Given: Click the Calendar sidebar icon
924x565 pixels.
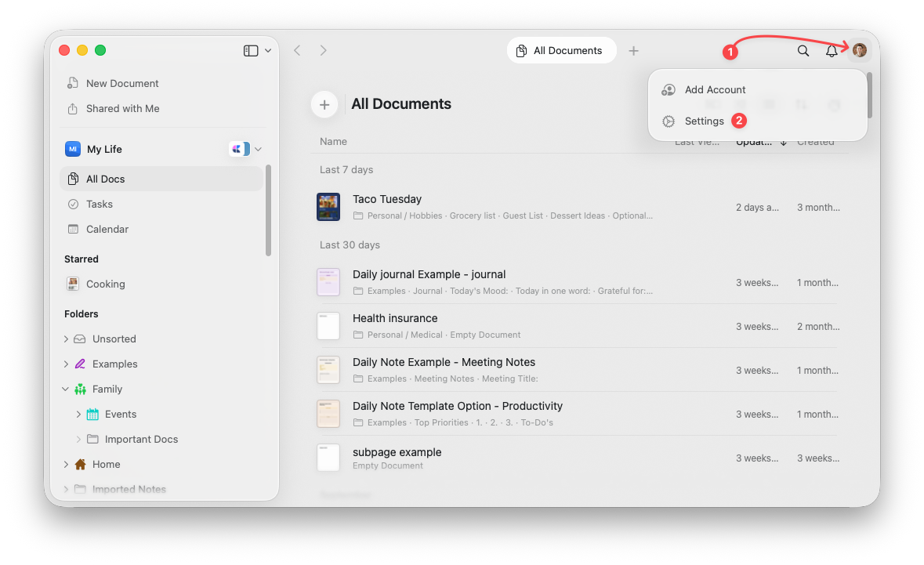Looking at the screenshot, I should pos(73,229).
